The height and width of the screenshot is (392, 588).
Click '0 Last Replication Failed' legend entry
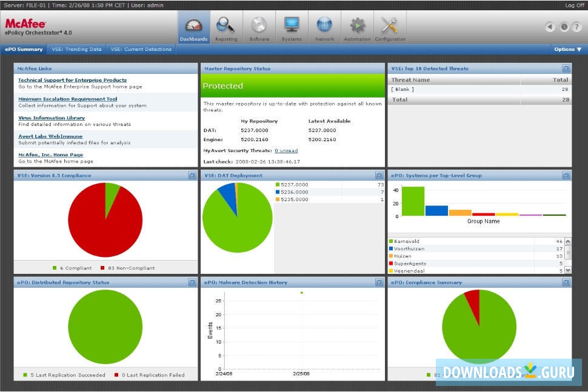[149, 375]
